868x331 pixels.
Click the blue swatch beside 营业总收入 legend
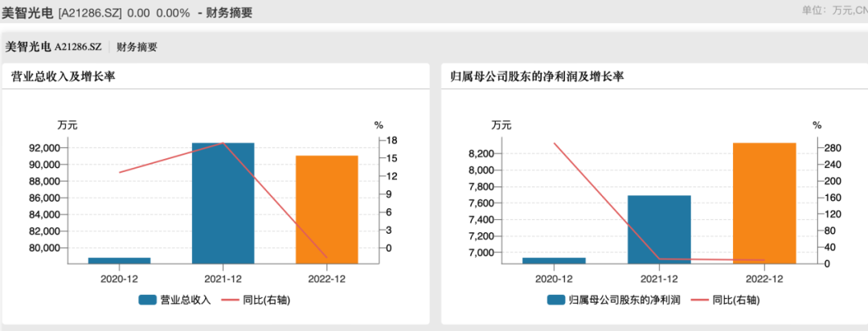tap(147, 300)
